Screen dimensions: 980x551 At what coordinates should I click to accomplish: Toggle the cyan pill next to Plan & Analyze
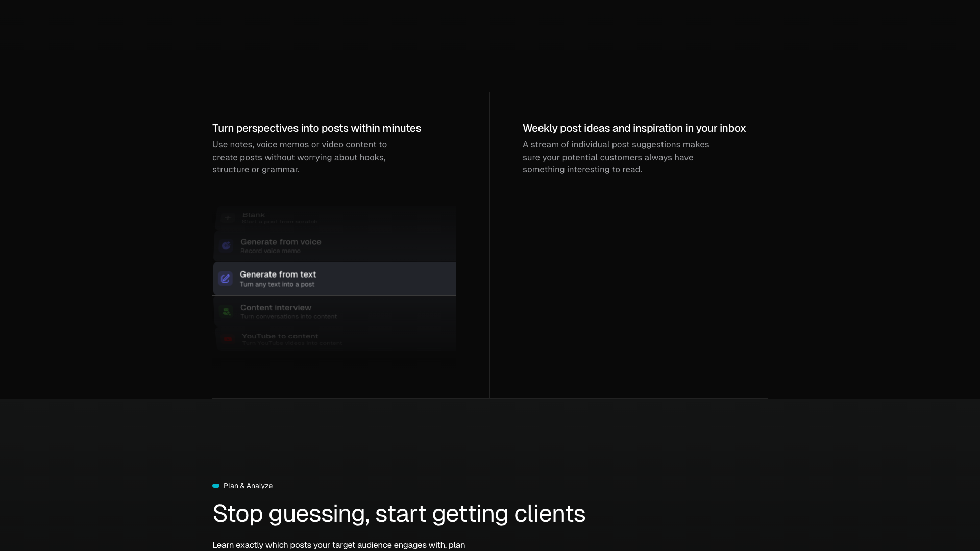click(216, 485)
